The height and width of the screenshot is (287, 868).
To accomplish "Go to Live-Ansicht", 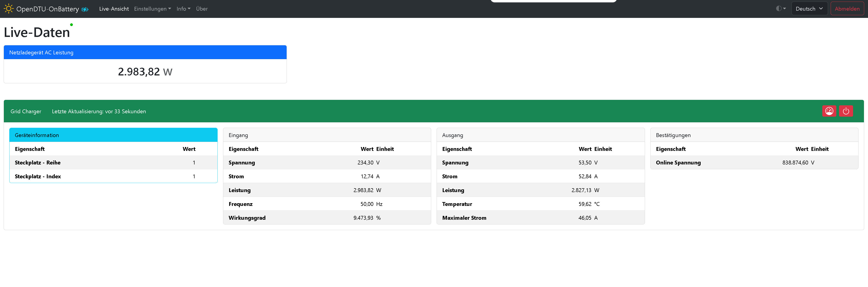I will click(x=114, y=9).
